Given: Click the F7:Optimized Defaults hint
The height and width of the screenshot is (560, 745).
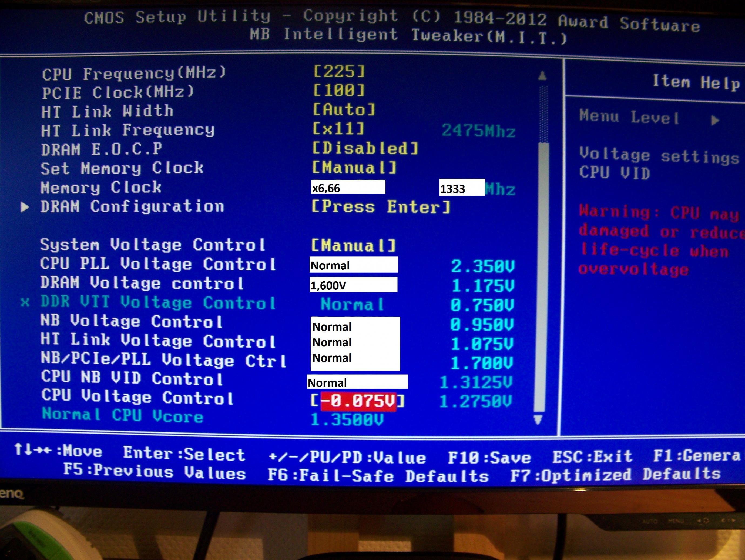Looking at the screenshot, I should pyautogui.click(x=615, y=475).
